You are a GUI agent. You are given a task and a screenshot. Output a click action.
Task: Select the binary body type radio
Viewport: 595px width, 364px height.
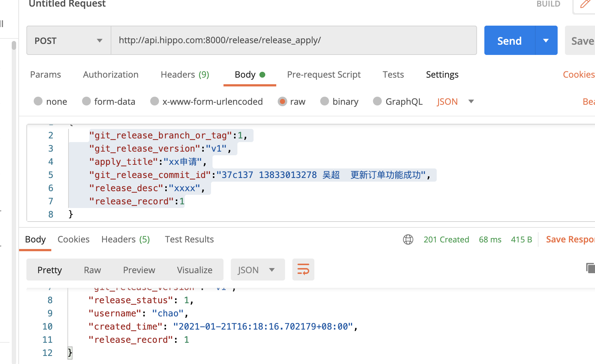[325, 101]
